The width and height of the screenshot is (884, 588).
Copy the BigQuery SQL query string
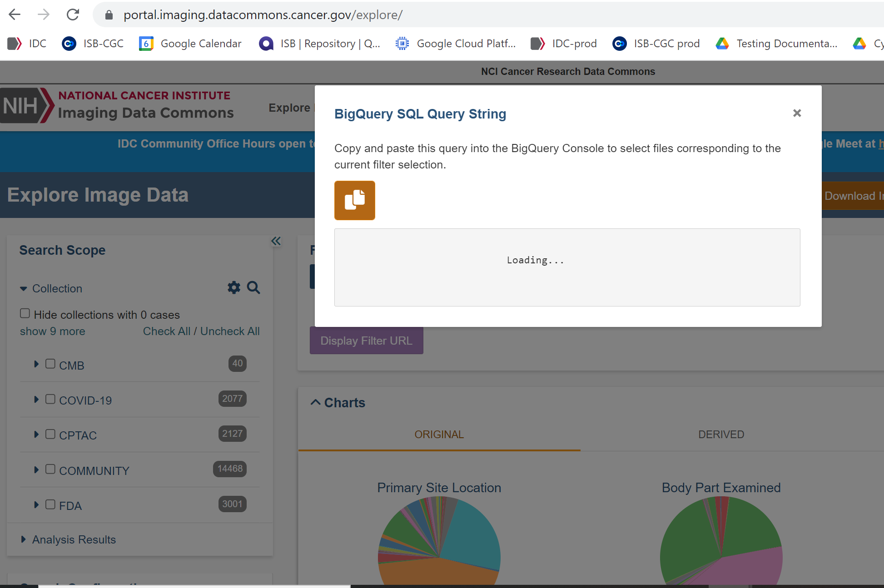tap(354, 200)
